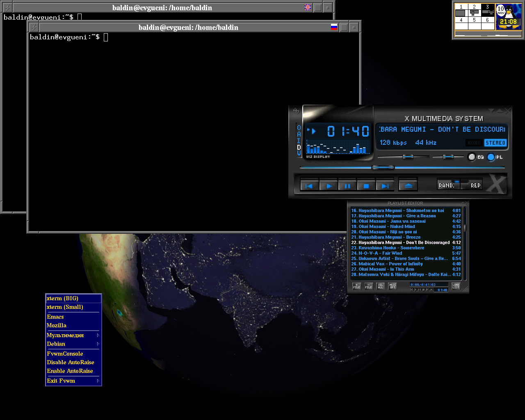
Task: Click mini previous button in playlist editor
Action: click(x=412, y=290)
